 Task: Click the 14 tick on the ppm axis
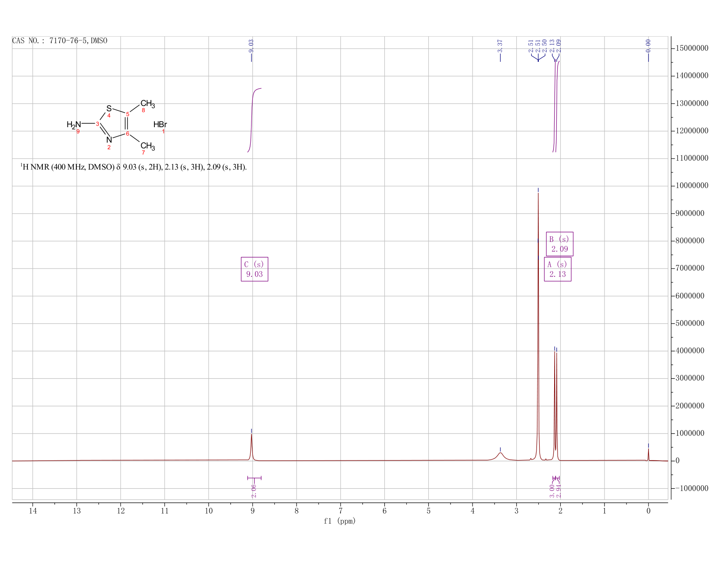33,511
